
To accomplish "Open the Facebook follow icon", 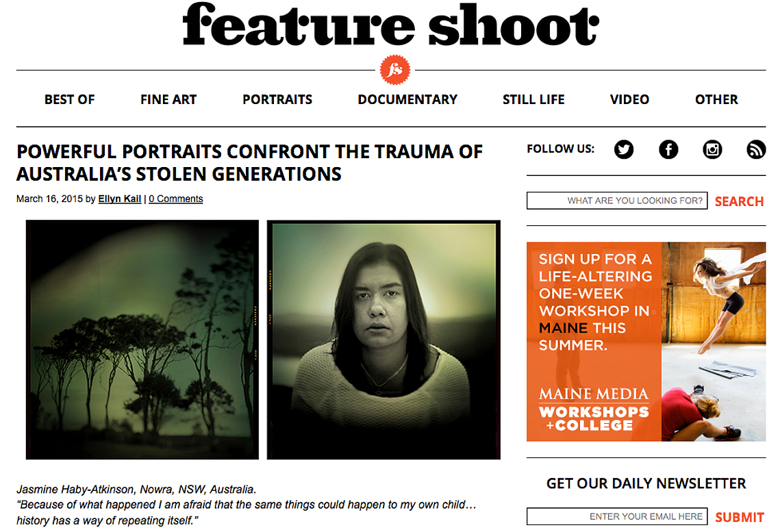I will (x=668, y=149).
